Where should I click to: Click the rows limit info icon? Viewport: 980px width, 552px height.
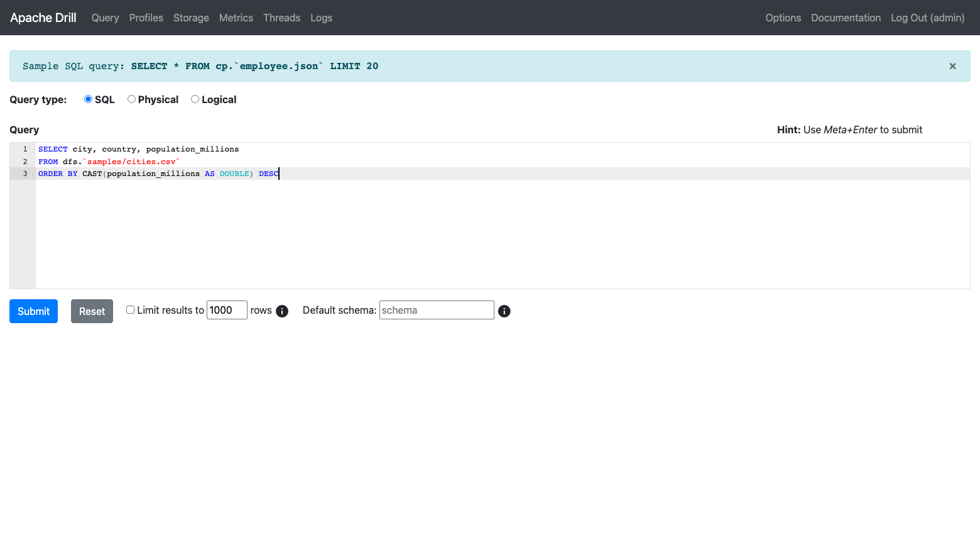click(x=282, y=311)
